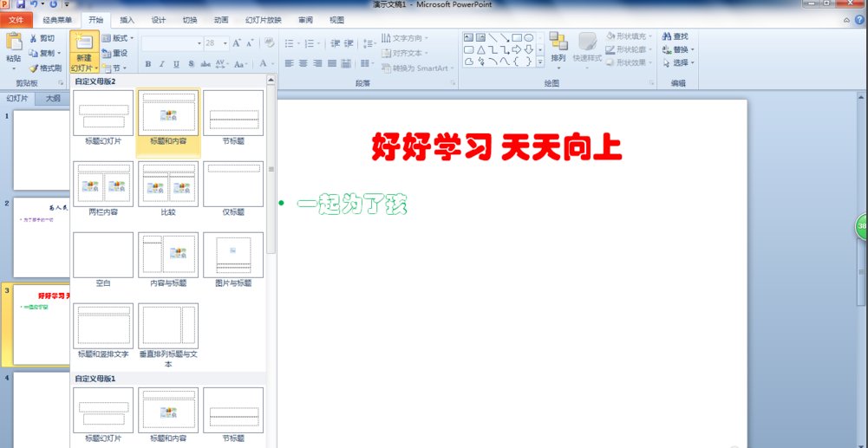868x448 pixels.
Task: Align text left in paragraph group
Action: coord(289,63)
